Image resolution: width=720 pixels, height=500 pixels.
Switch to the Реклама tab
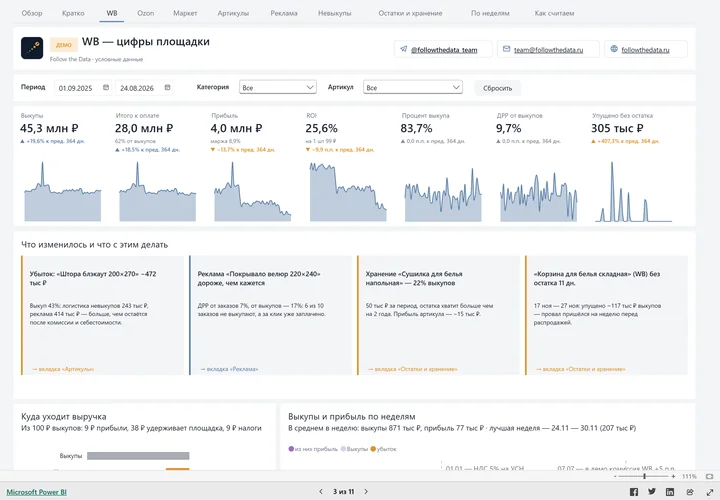tap(284, 13)
